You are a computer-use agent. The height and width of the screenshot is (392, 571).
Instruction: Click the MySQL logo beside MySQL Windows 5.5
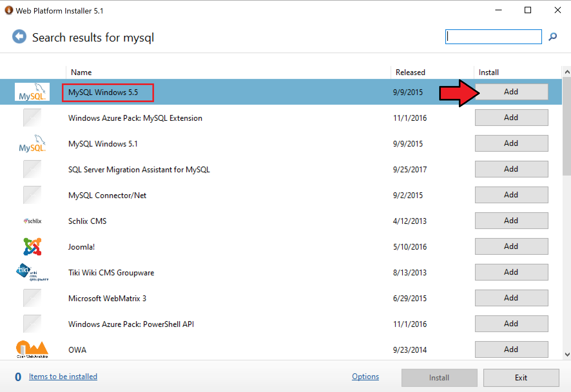pos(32,92)
